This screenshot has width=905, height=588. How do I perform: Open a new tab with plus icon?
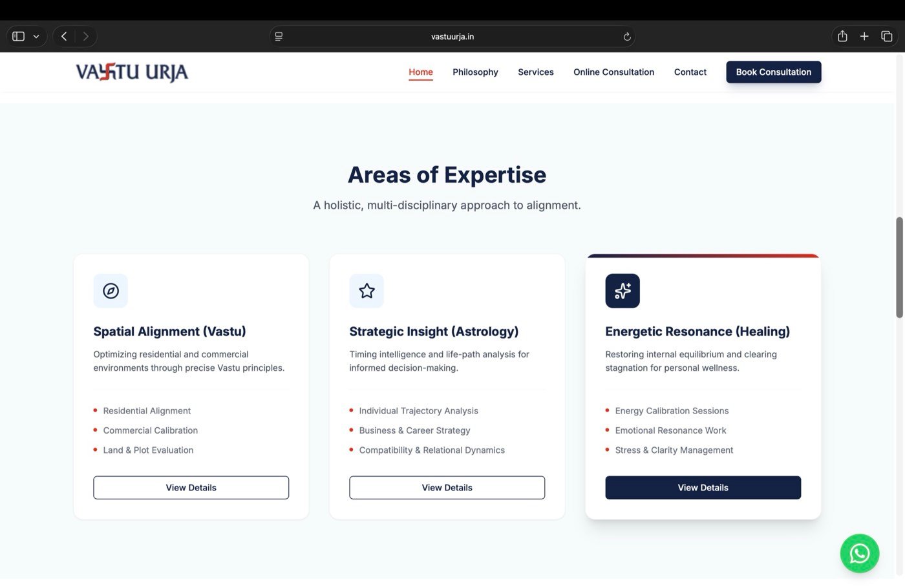click(x=864, y=36)
